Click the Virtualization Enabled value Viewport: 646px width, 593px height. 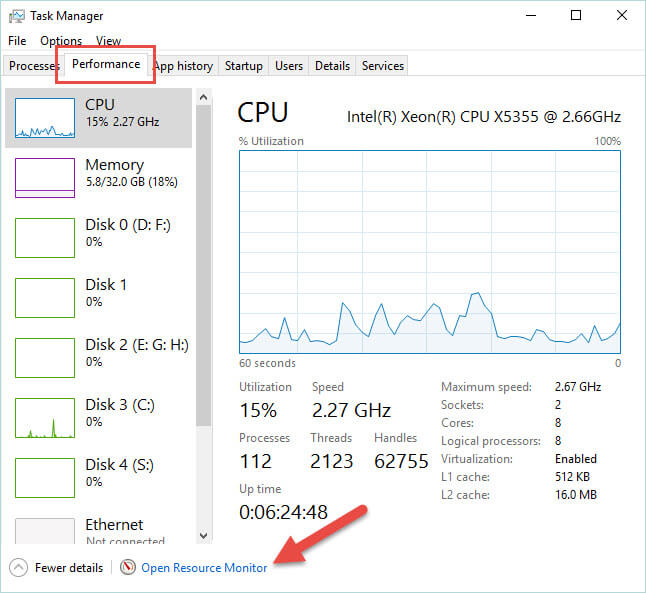576,459
